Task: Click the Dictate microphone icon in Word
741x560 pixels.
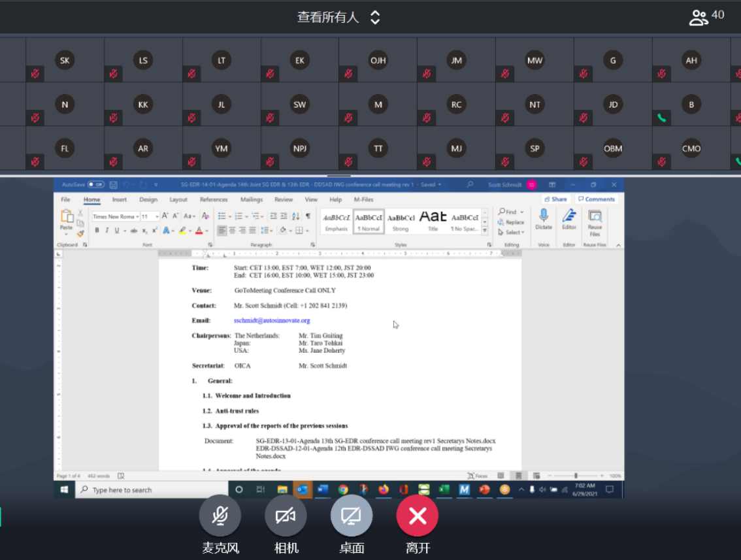Action: point(543,218)
